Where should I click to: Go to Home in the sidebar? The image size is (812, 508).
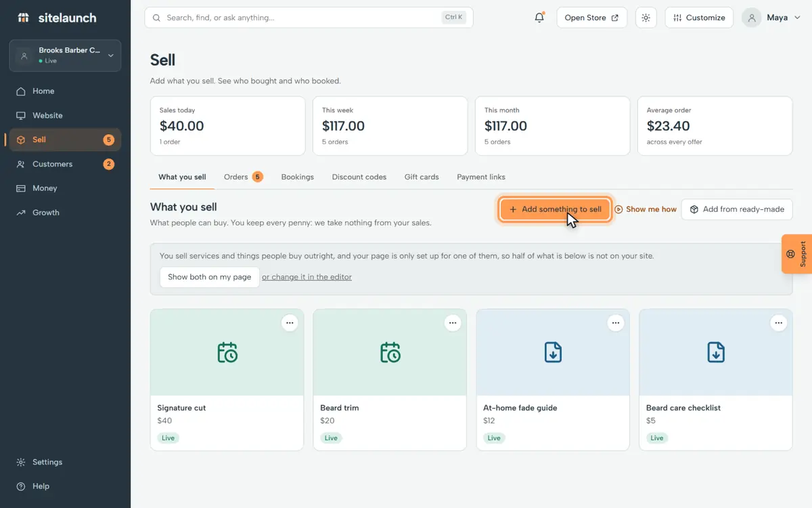click(65, 91)
